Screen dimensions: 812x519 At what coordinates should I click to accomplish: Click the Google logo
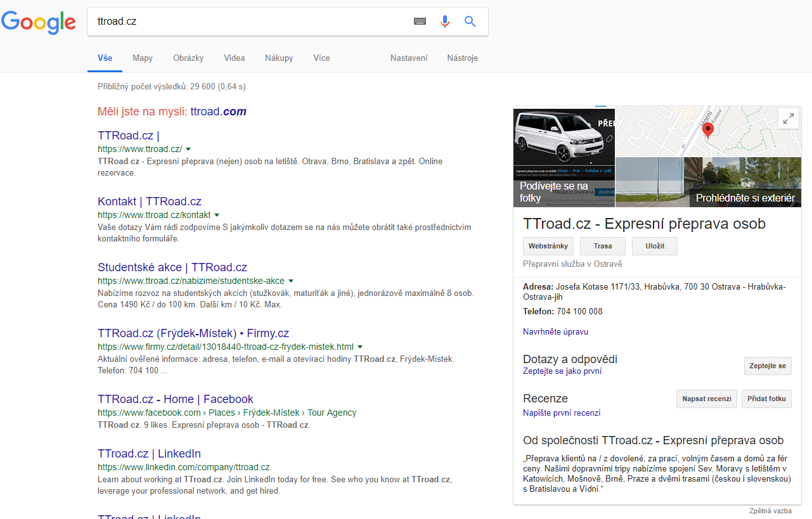point(38,22)
